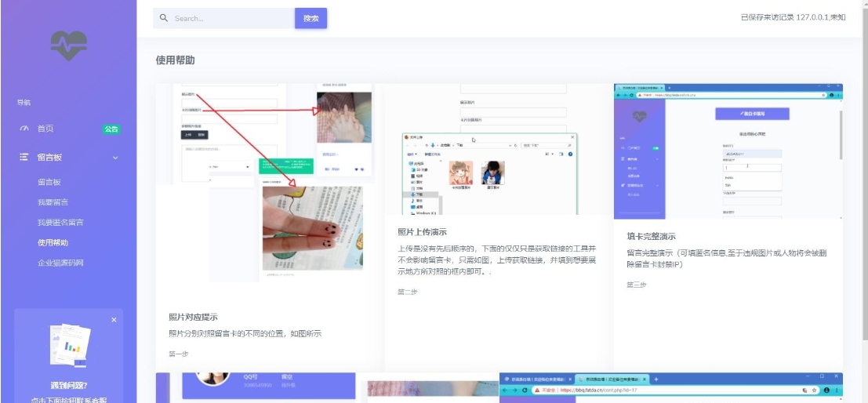The image size is (868, 403).
Task: Click the 照片上传演示 card title
Action: pyautogui.click(x=422, y=232)
